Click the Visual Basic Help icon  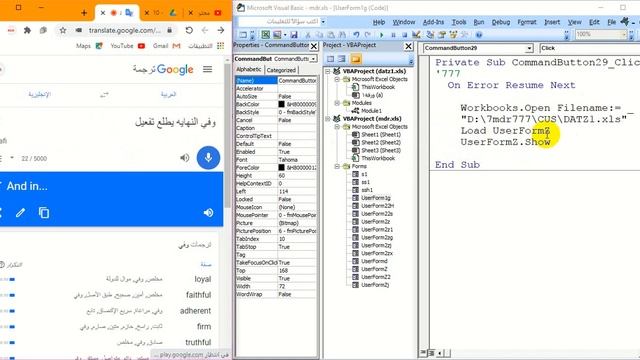[479, 35]
